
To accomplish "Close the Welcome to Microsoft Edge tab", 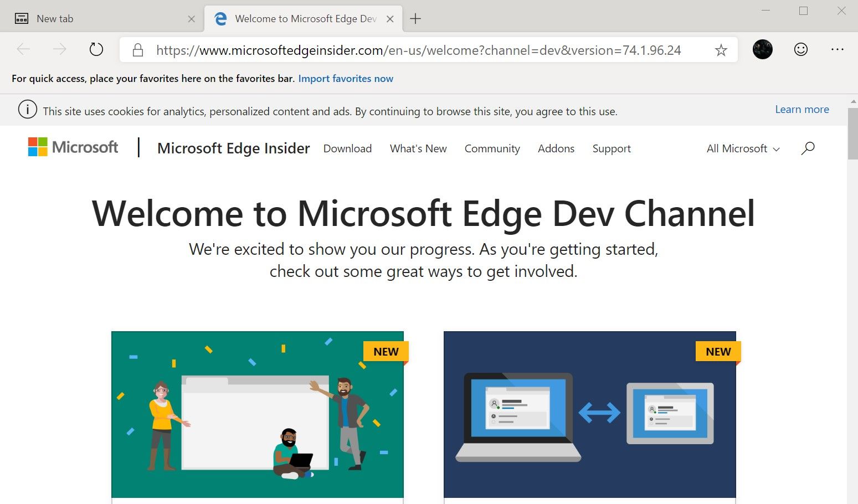I will pos(390,19).
